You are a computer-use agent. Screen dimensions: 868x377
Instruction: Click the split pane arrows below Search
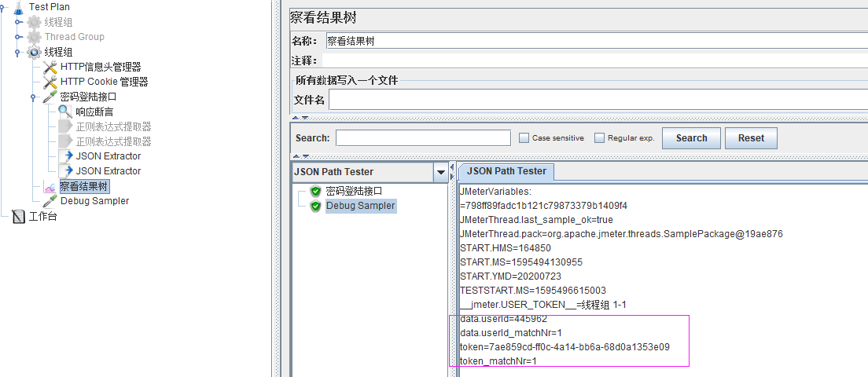[x=300, y=156]
